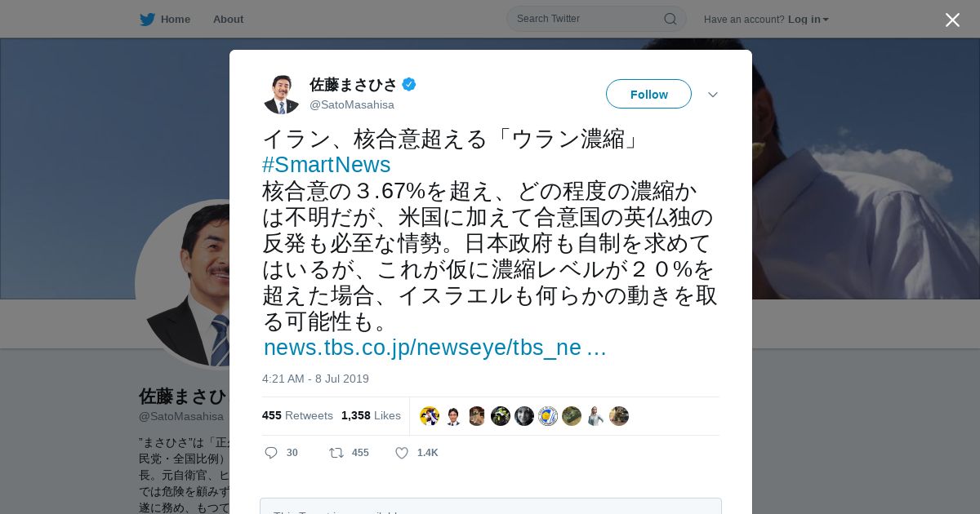Go to Home in top navigation
The width and height of the screenshot is (980, 514).
pyautogui.click(x=175, y=20)
